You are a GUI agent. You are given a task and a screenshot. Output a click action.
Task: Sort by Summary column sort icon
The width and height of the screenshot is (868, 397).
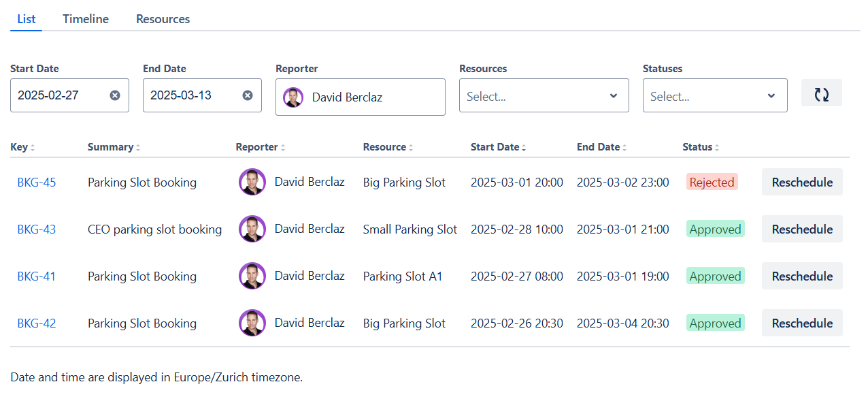(138, 148)
